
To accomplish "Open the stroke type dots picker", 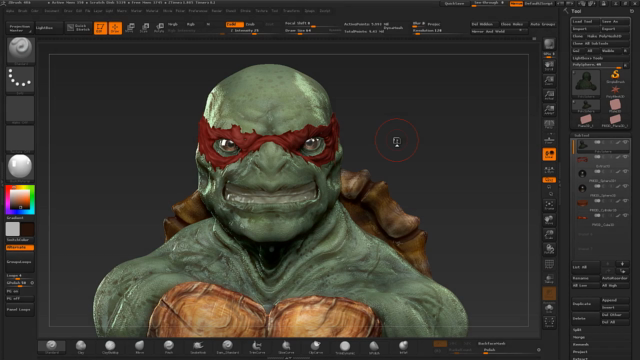I will pos(20,80).
